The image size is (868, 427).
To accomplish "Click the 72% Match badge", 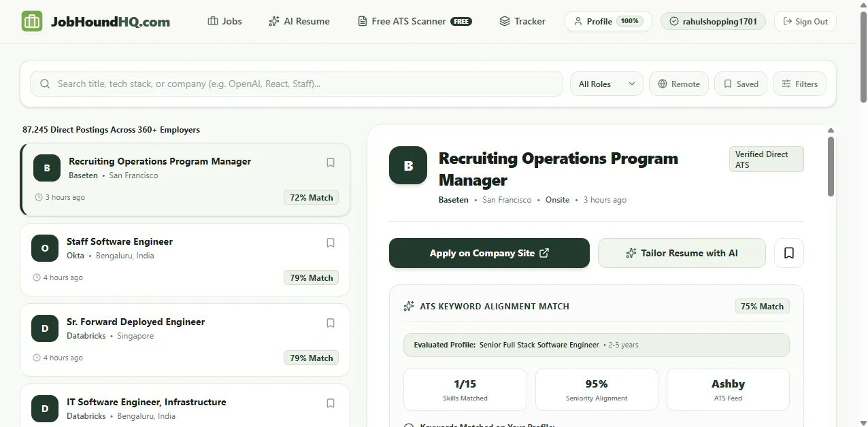I will click(311, 197).
